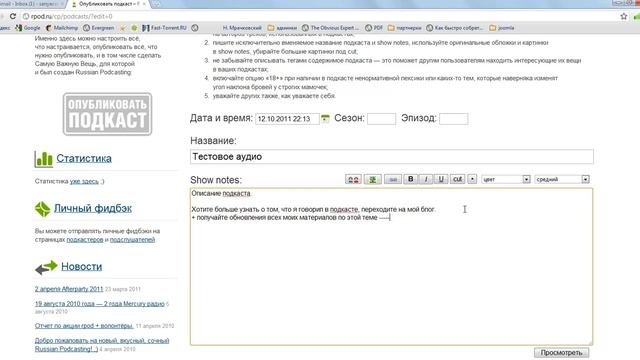Click the Статистика bar chart icon
This screenshot has width=640, height=360.
click(44, 159)
